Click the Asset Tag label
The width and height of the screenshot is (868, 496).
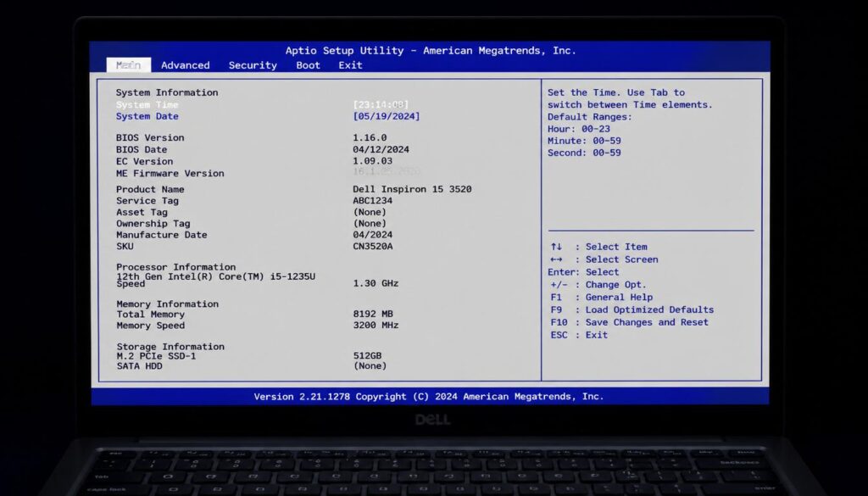tap(142, 212)
